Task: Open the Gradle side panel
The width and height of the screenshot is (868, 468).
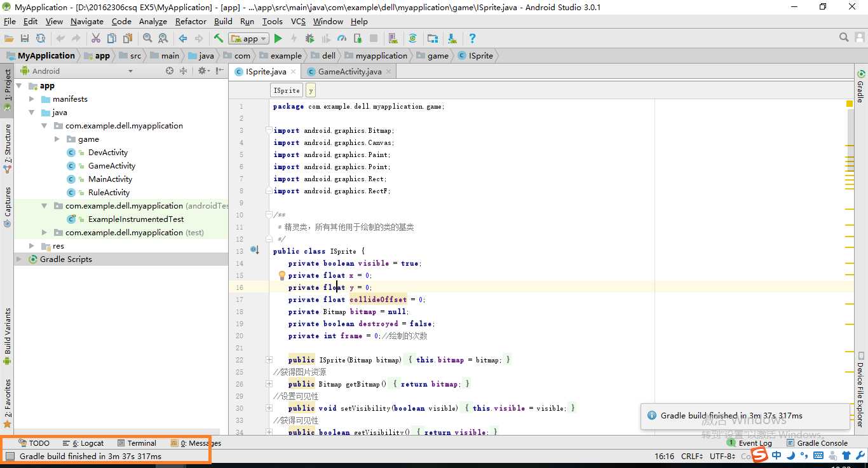Action: tap(861, 86)
